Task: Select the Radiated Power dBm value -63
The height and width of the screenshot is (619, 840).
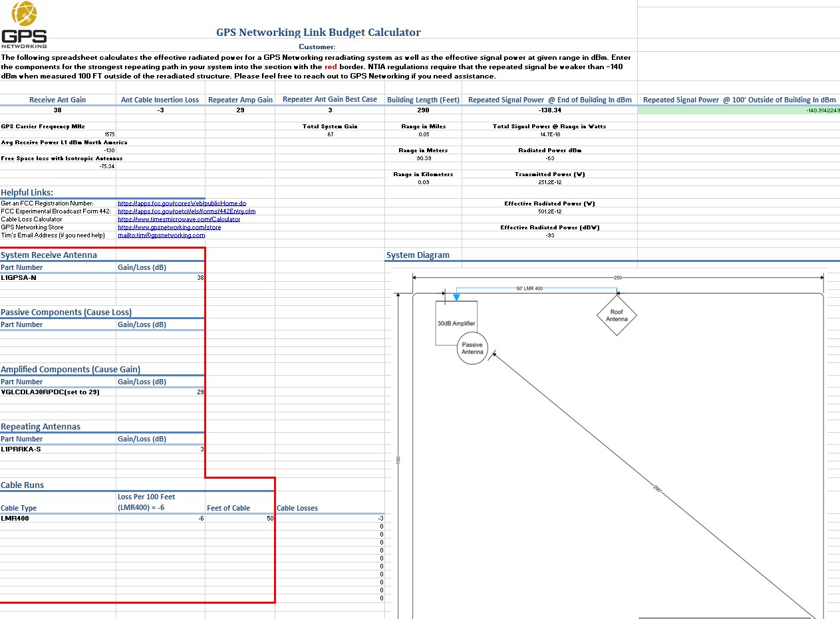Action: point(549,158)
